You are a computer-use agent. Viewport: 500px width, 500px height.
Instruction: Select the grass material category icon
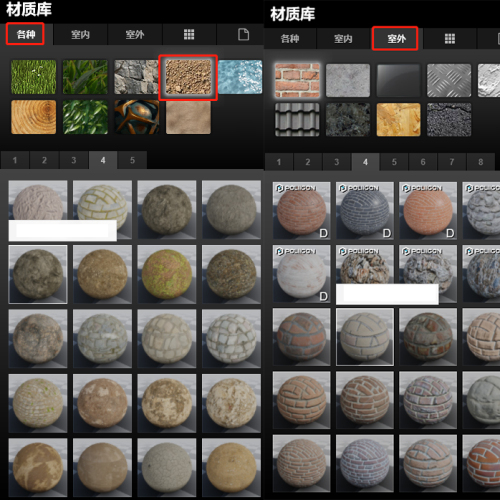pyautogui.click(x=33, y=77)
